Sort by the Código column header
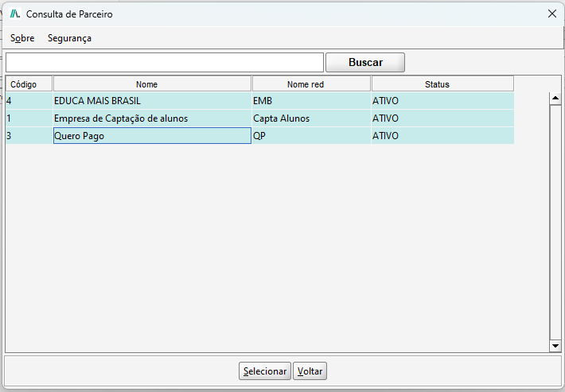The height and width of the screenshot is (392, 565). (x=29, y=83)
